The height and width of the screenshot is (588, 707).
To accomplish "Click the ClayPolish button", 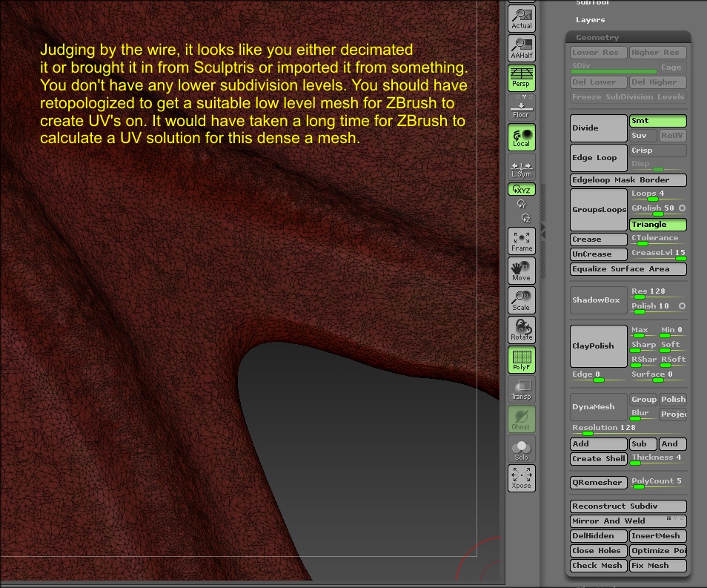I will click(598, 346).
